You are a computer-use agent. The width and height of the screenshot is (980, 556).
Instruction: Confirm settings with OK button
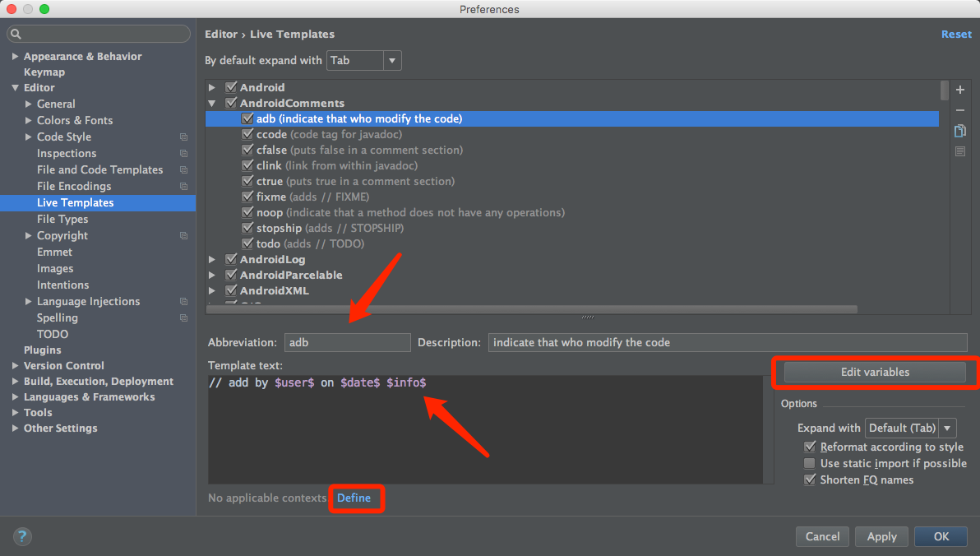tap(941, 536)
